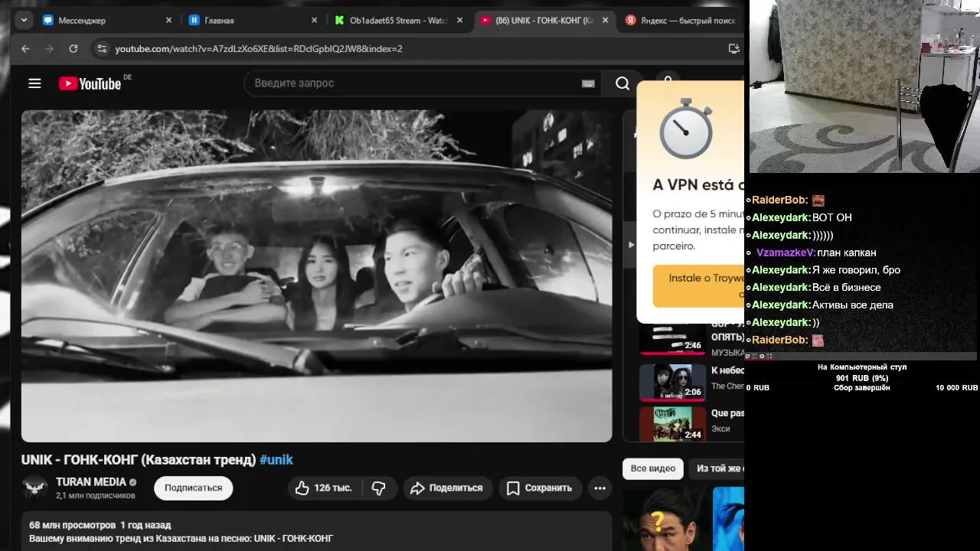This screenshot has width=980, height=551.
Task: Go back with the browser back arrow
Action: click(x=25, y=48)
